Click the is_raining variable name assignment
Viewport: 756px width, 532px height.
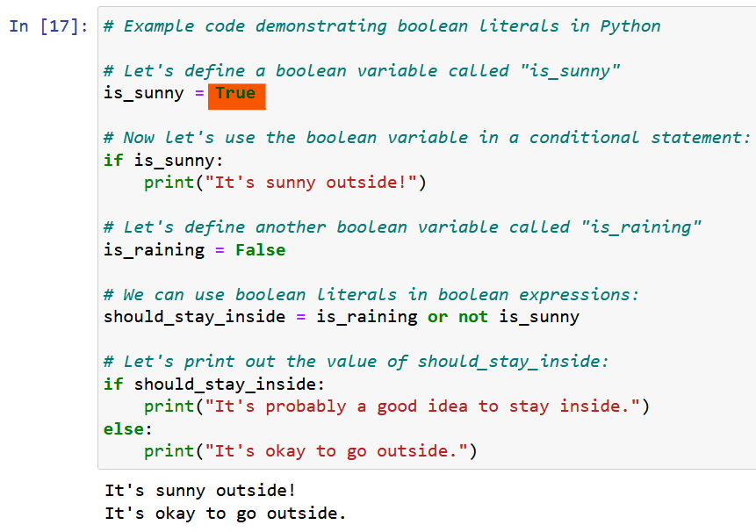tap(154, 250)
